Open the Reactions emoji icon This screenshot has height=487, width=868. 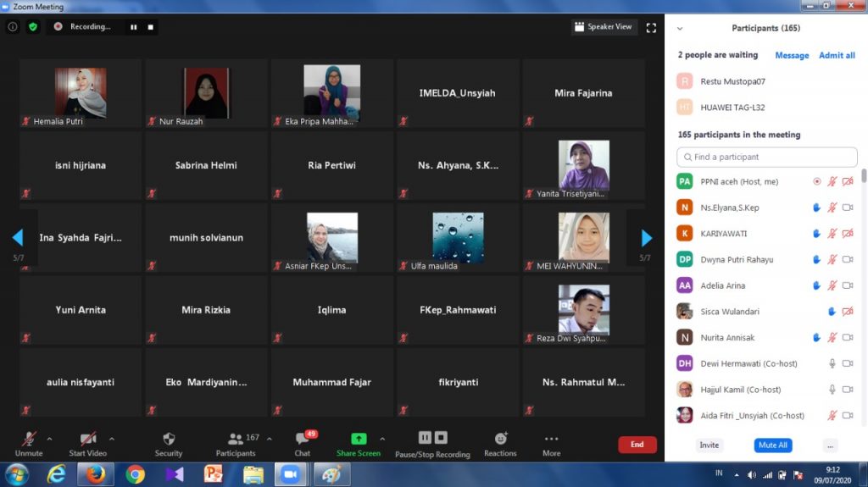click(500, 439)
